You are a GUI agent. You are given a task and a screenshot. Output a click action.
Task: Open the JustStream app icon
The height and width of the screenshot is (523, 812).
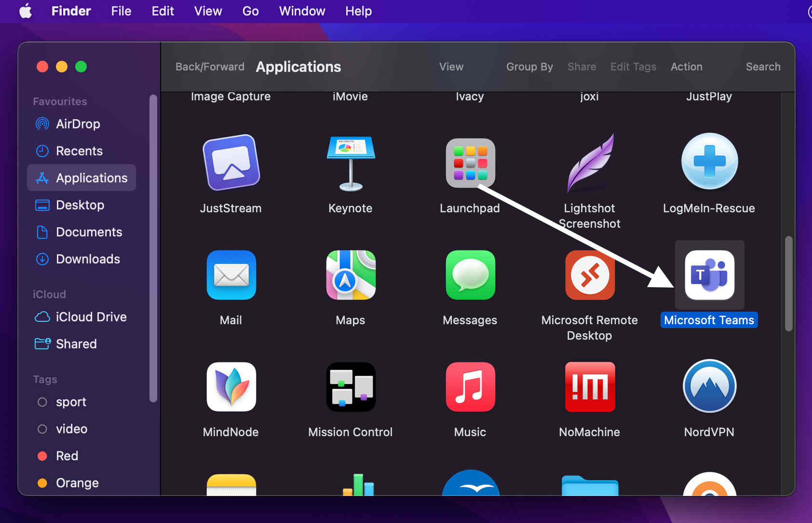[x=231, y=163]
